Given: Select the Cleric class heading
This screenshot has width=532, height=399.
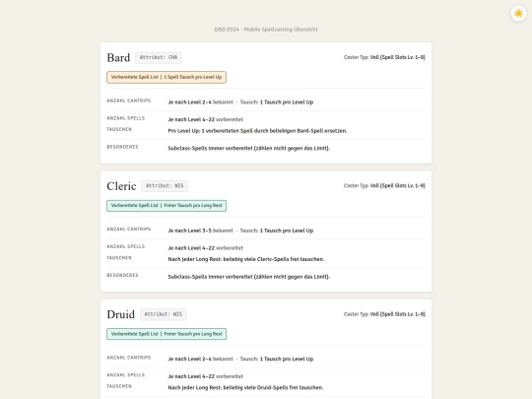Looking at the screenshot, I should pos(121,186).
